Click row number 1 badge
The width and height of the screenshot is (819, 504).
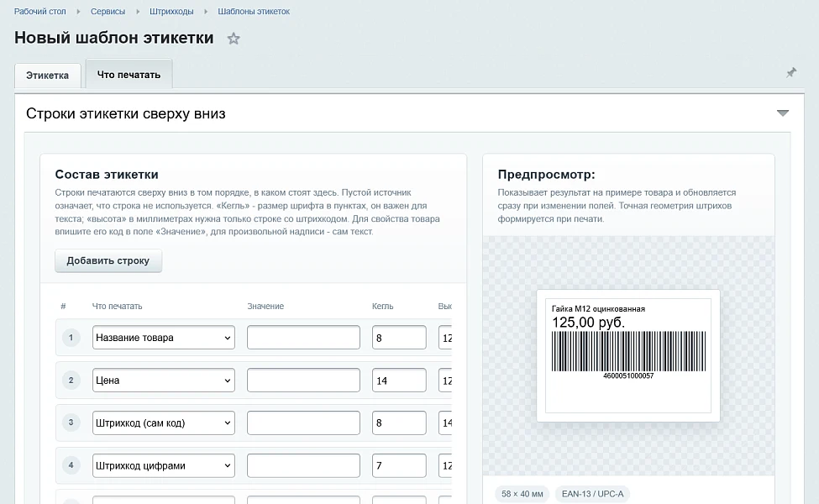pos(71,338)
